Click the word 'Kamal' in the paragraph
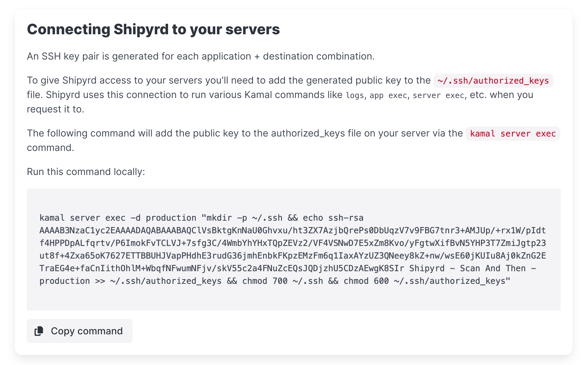The image size is (588, 365). [258, 95]
